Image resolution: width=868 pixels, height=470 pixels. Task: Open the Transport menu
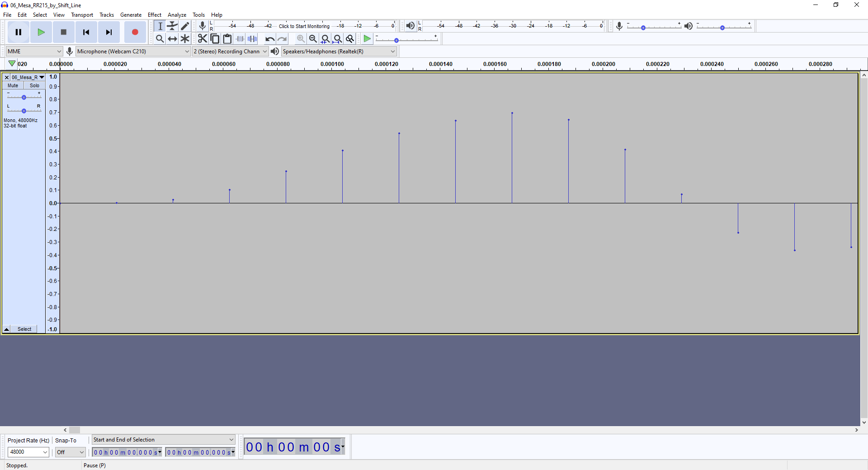tap(82, 15)
